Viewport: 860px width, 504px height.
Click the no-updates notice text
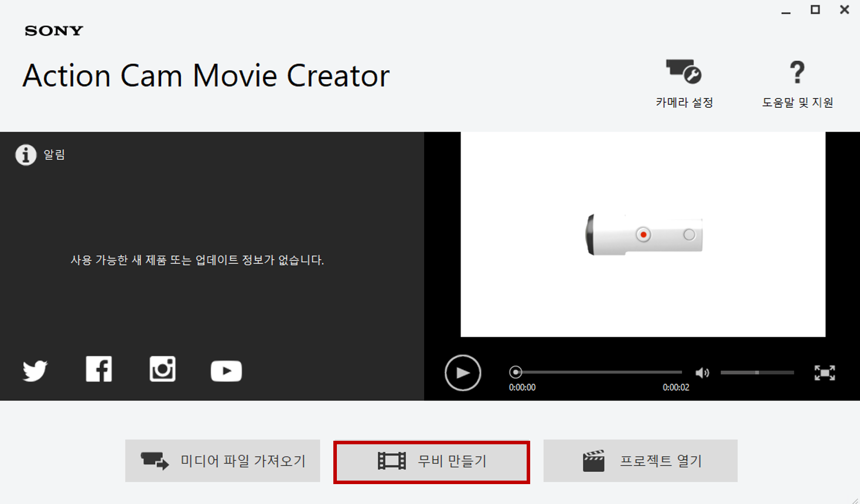coord(197,260)
